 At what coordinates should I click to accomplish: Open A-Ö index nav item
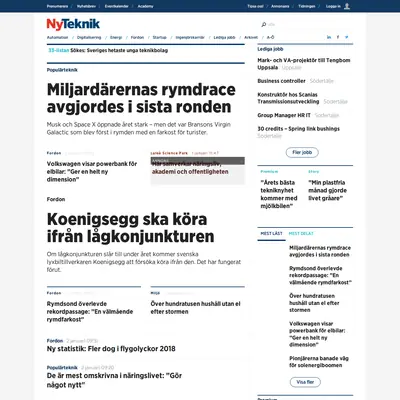(270, 37)
